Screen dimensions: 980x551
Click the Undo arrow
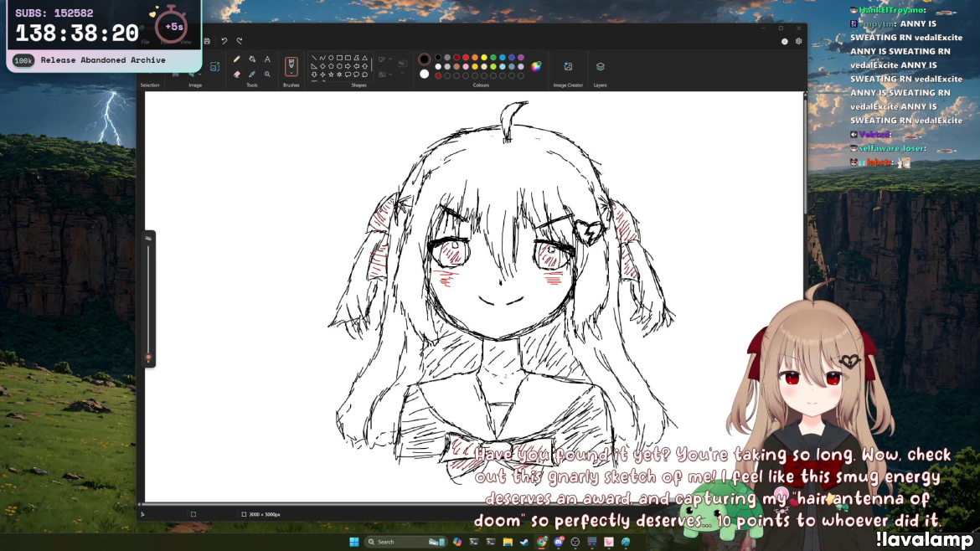(224, 41)
